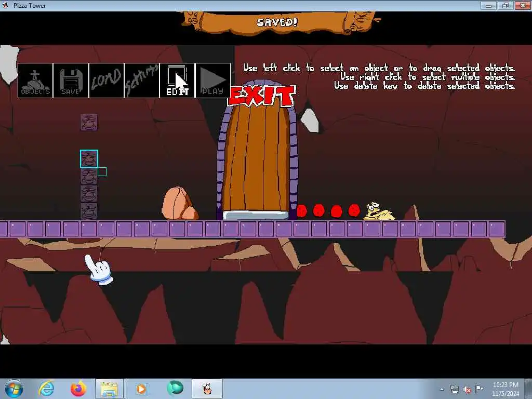Open the editor Settings panel
The image size is (532, 399).
tap(142, 81)
